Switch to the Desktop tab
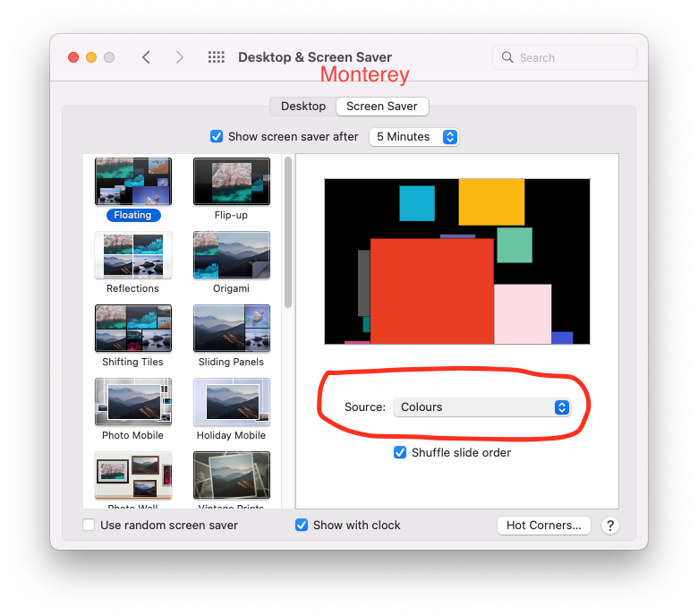 click(x=303, y=107)
